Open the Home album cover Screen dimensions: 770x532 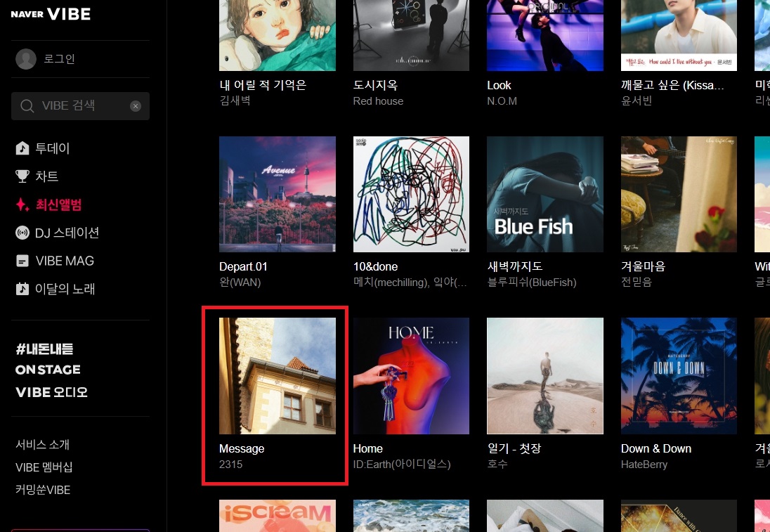(x=412, y=376)
